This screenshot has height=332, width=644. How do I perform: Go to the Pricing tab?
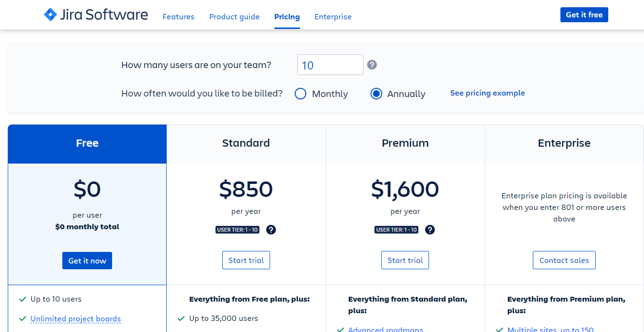pyautogui.click(x=287, y=17)
